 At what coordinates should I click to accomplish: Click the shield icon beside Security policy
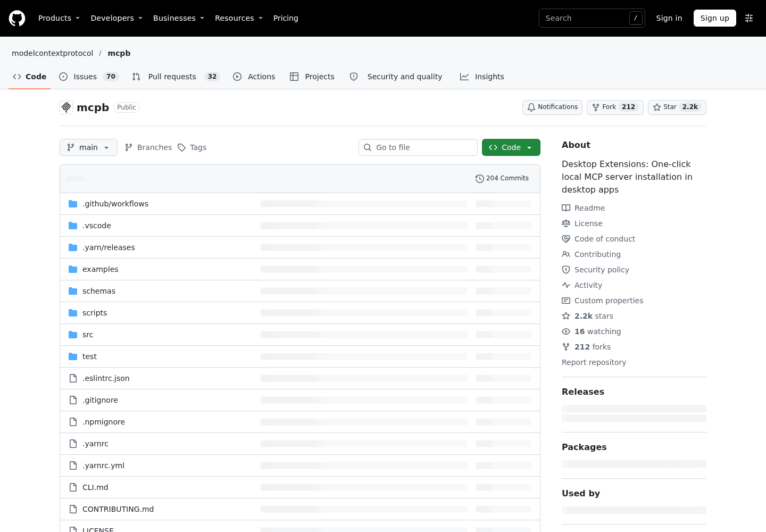pos(566,270)
